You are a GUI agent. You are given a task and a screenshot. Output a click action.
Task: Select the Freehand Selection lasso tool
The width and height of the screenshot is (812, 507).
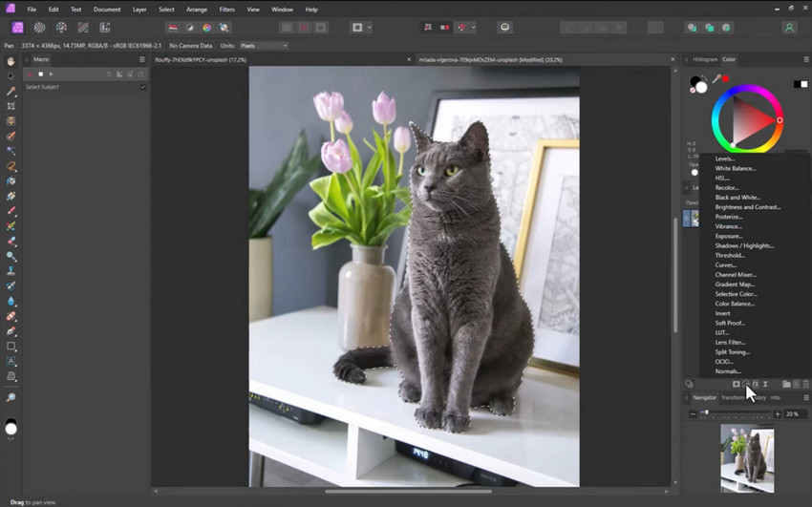point(11,166)
